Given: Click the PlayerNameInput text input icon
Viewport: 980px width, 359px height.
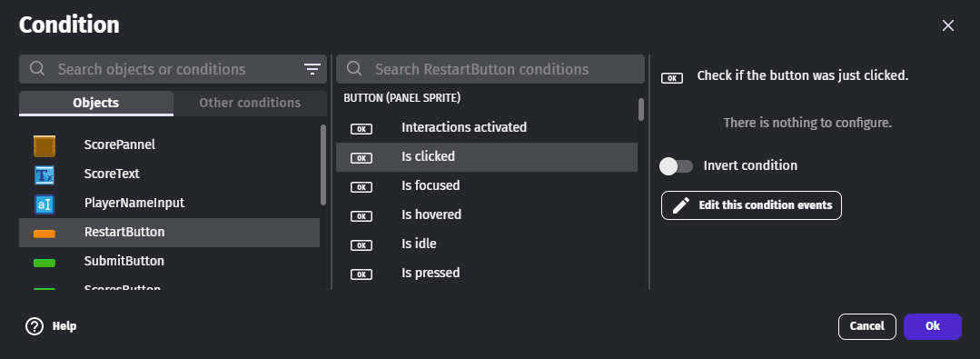Looking at the screenshot, I should click(x=45, y=204).
